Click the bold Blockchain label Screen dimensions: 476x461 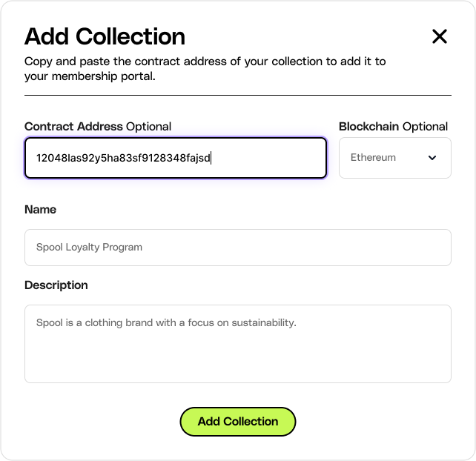[369, 127]
